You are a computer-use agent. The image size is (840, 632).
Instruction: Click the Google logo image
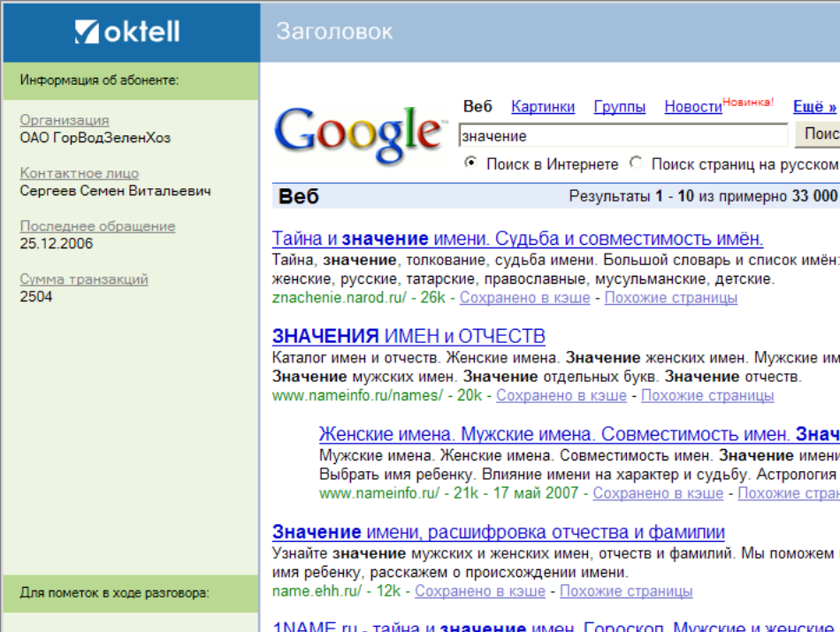(359, 136)
